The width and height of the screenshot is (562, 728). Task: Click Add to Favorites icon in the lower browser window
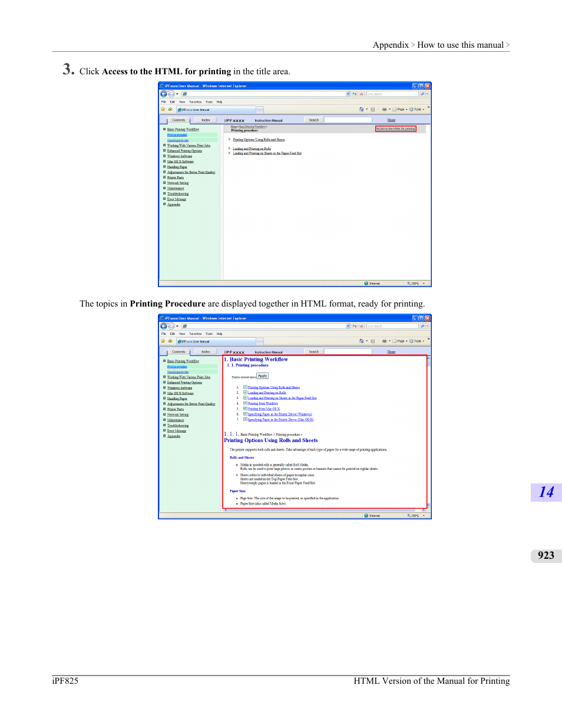[x=170, y=341]
